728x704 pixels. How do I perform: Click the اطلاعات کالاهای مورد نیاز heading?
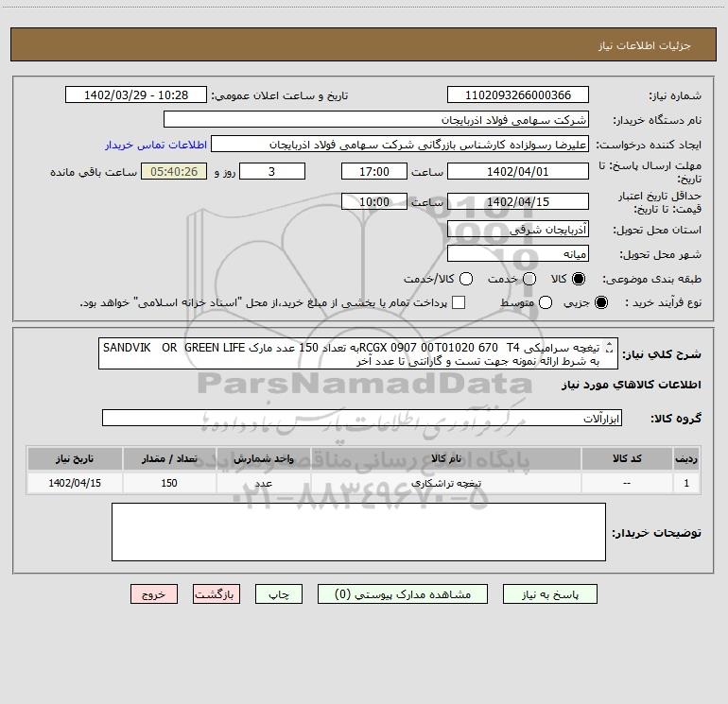(632, 385)
